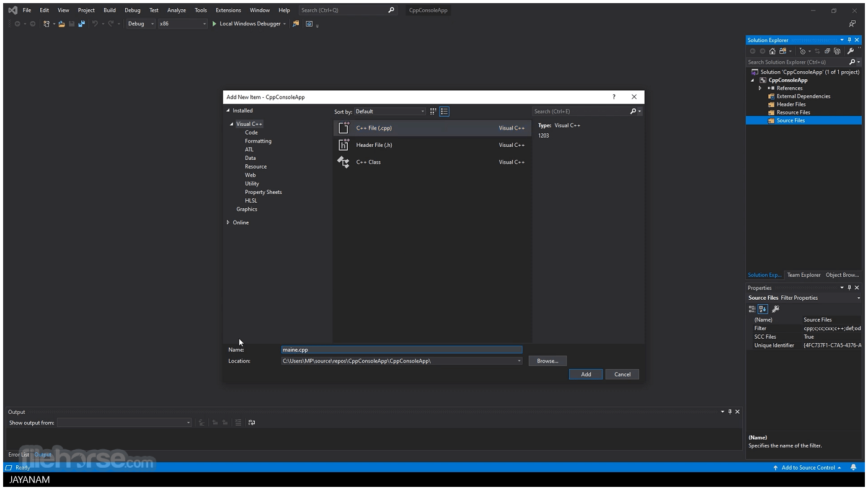Image resolution: width=868 pixels, height=490 pixels.
Task: Click the Find in Files toolbar icon
Action: 296,24
